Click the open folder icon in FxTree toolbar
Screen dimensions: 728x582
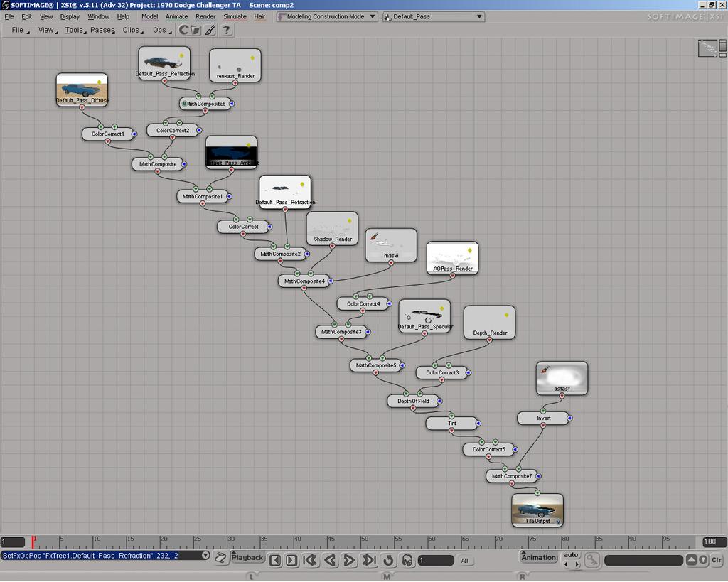196,30
